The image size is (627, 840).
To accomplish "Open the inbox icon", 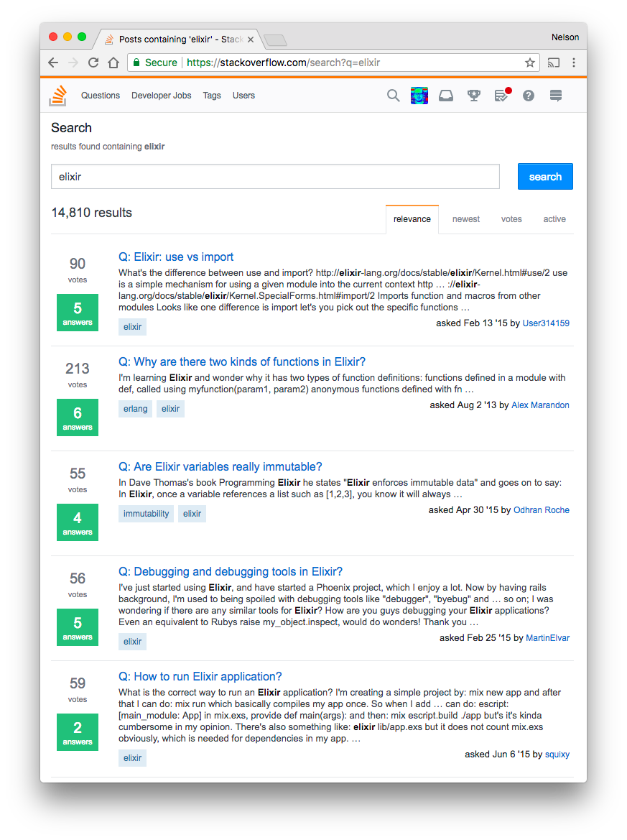I will (446, 96).
